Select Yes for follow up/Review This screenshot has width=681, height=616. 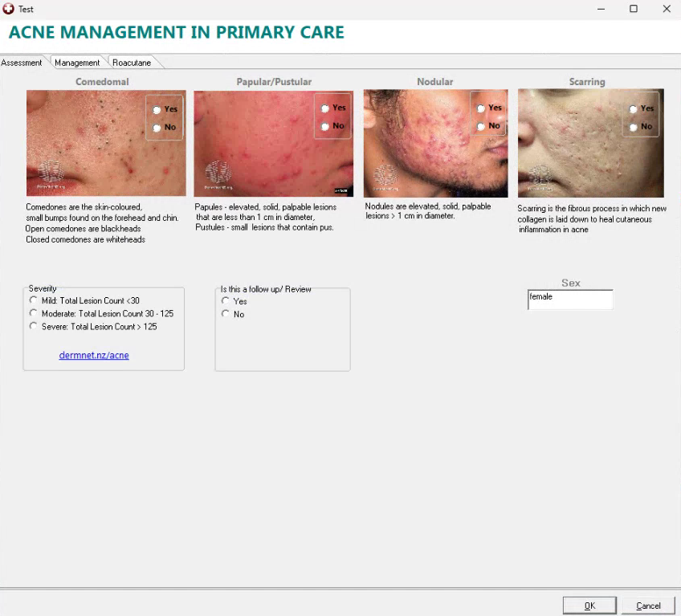[x=226, y=301]
